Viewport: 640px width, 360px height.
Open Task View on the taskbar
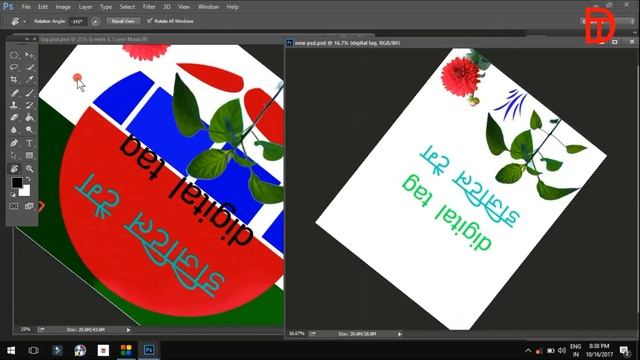point(33,351)
